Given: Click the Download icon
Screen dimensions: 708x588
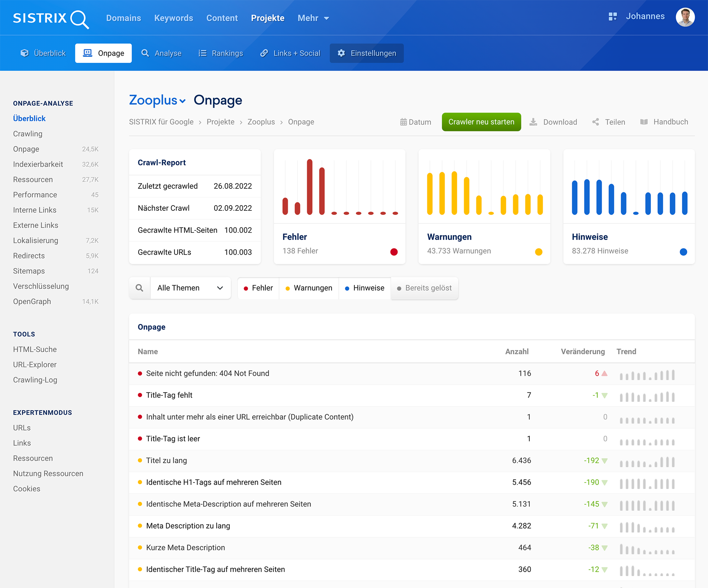Looking at the screenshot, I should (533, 122).
